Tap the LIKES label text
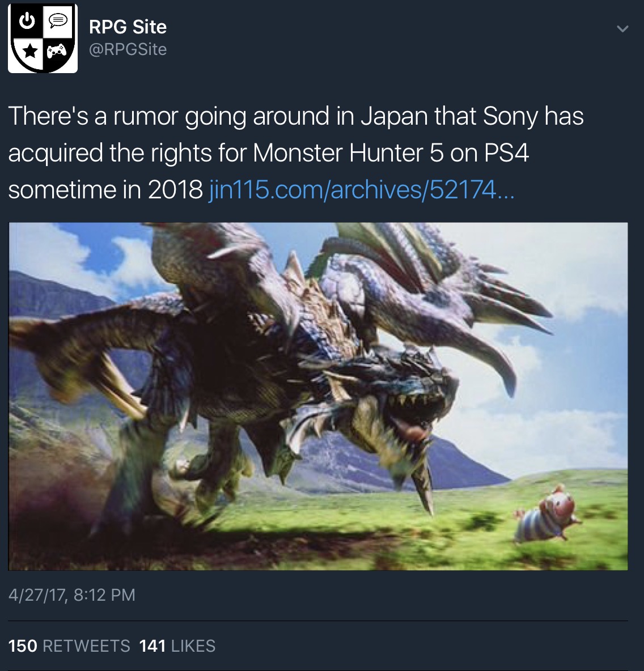This screenshot has width=644, height=671. tap(193, 645)
